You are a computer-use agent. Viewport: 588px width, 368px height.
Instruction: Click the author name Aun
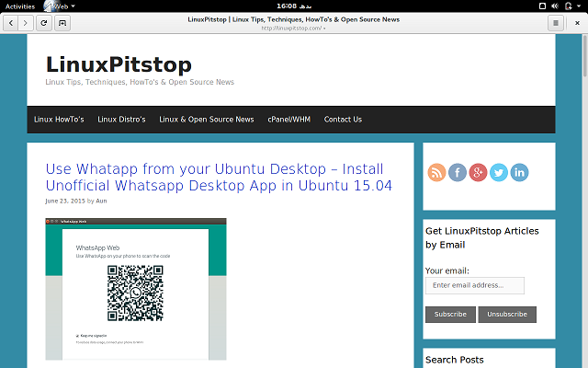101,201
